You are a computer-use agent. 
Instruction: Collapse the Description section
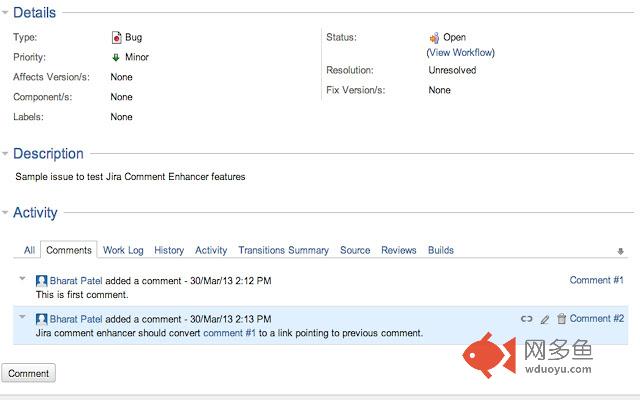[5, 154]
